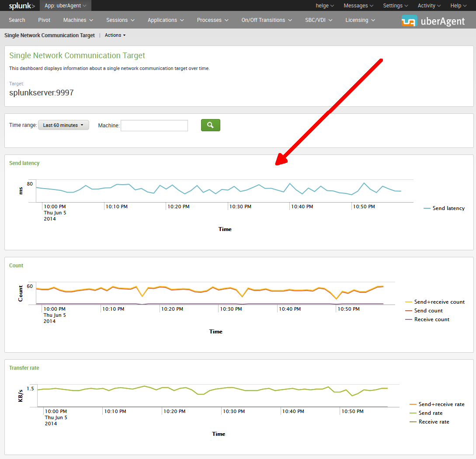Click the 1.5 axis value on Transfer rate chart
This screenshot has height=459, width=476.
click(30, 389)
